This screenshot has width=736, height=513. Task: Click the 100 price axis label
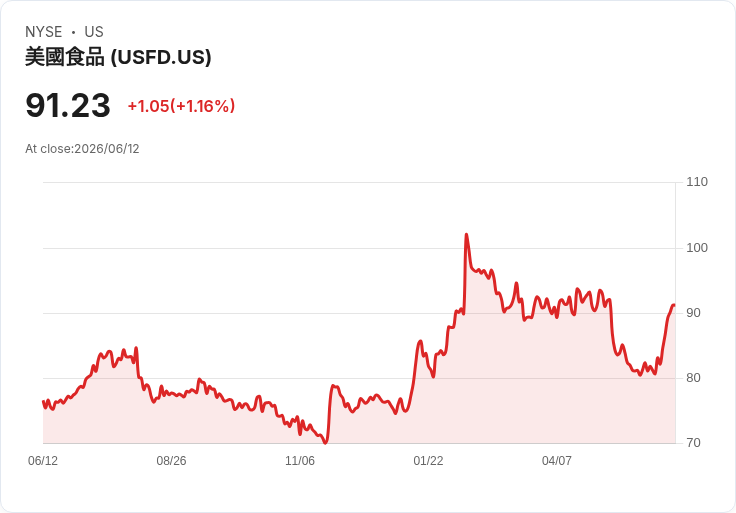click(697, 247)
